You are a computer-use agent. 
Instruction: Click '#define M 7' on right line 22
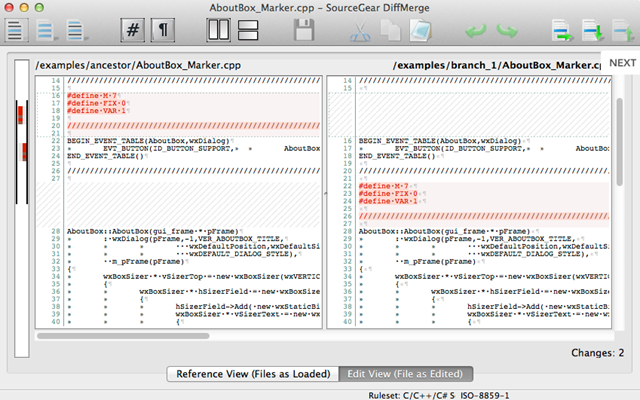coord(384,186)
